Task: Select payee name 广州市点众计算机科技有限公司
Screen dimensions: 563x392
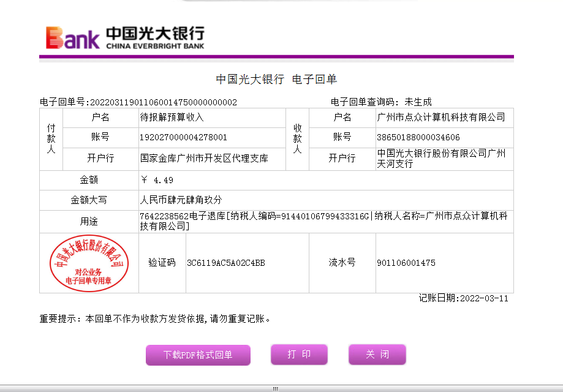Action: pos(441,118)
